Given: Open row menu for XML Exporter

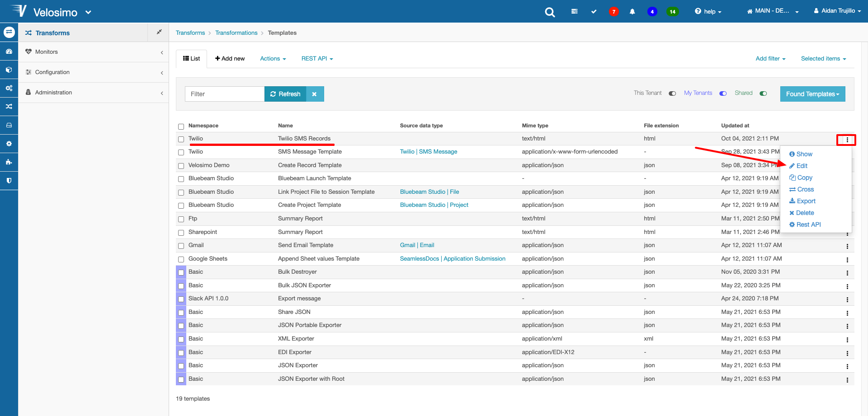Looking at the screenshot, I should 847,340.
